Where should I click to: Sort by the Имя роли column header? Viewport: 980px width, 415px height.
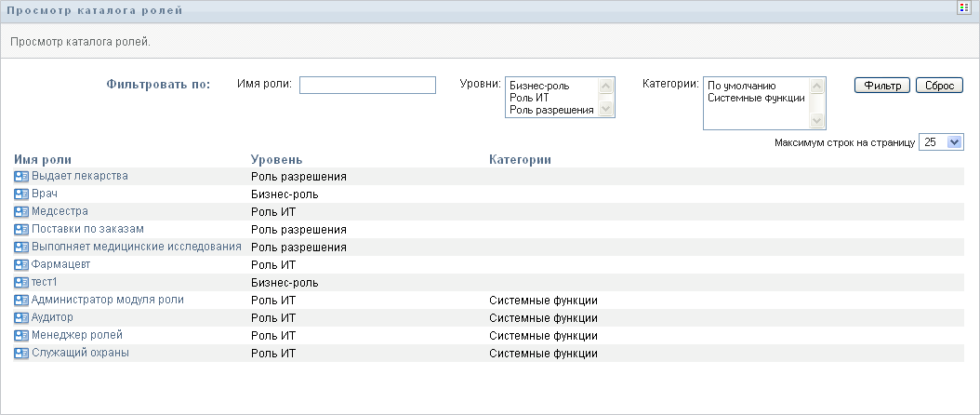[x=43, y=160]
